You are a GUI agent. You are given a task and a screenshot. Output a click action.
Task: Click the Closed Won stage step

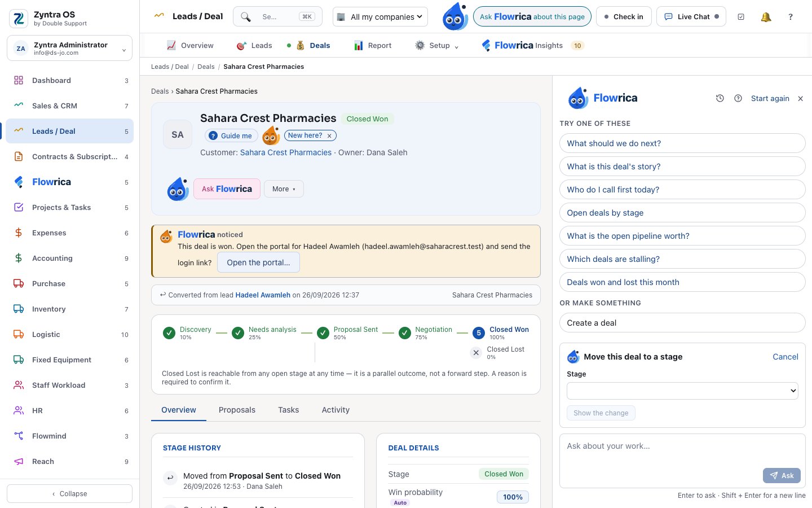pyautogui.click(x=501, y=333)
